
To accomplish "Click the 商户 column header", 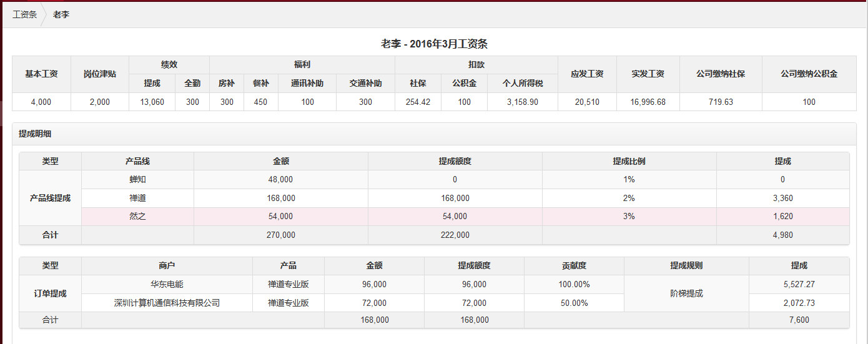I will coord(167,265).
